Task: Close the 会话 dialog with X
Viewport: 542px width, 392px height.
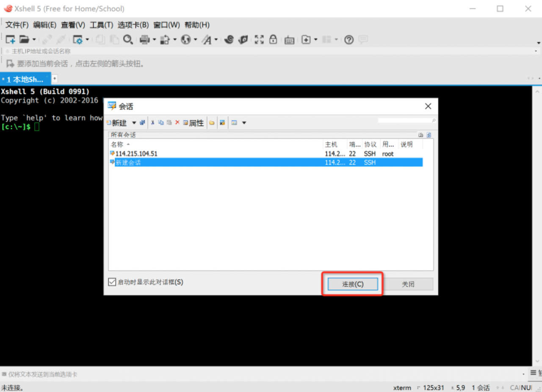Action: [428, 106]
